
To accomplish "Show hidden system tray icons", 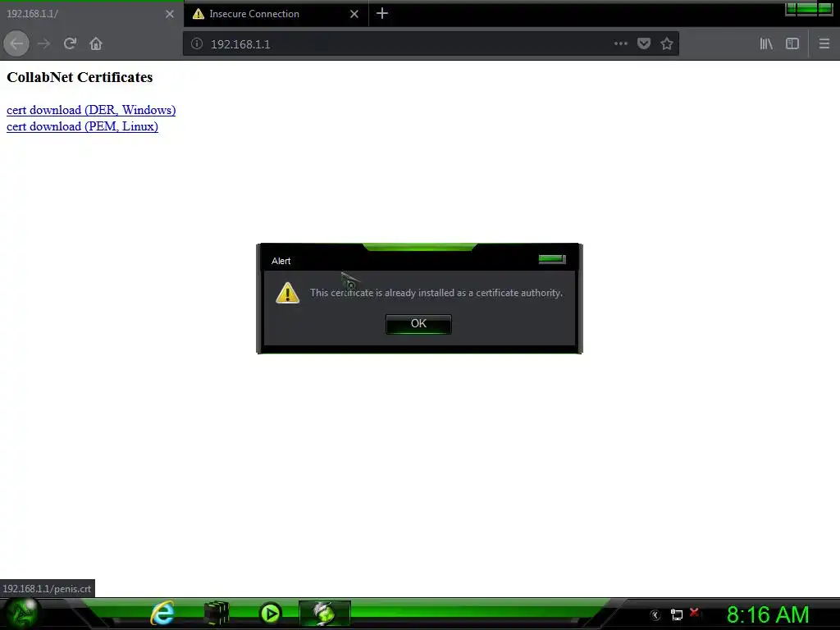I will [655, 615].
